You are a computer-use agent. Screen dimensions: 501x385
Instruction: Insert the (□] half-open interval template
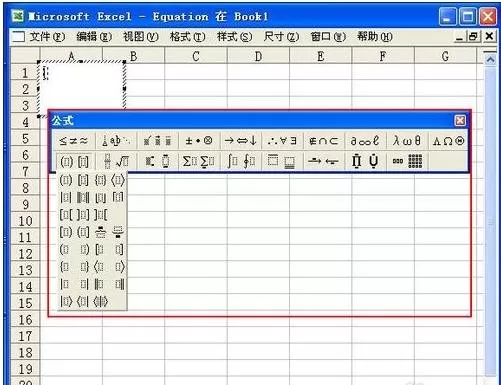click(83, 232)
